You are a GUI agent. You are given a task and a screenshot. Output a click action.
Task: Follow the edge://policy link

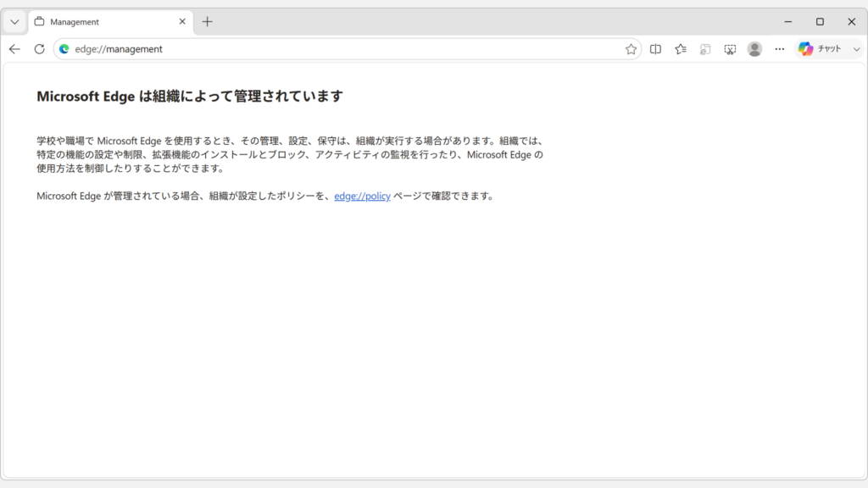tap(362, 196)
